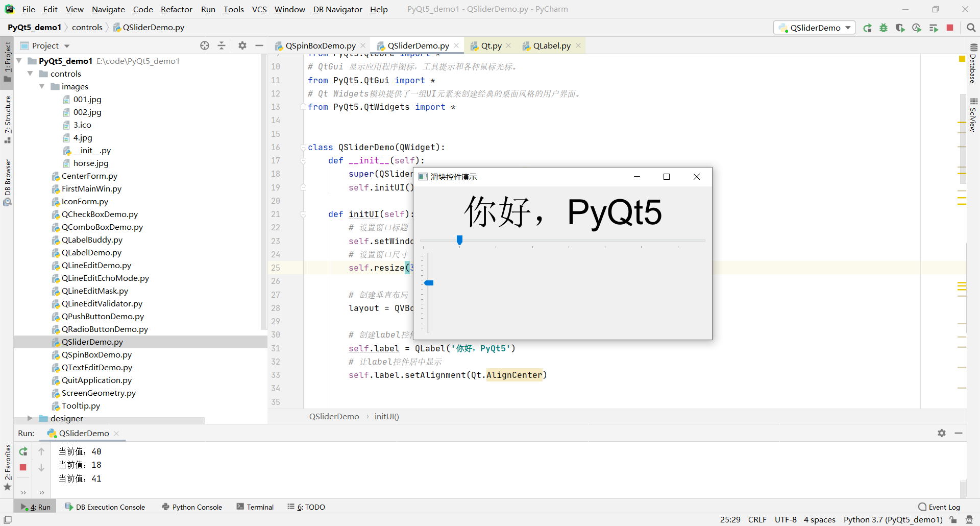980x526 pixels.
Task: Open the DB Execution Console
Action: [x=105, y=507]
